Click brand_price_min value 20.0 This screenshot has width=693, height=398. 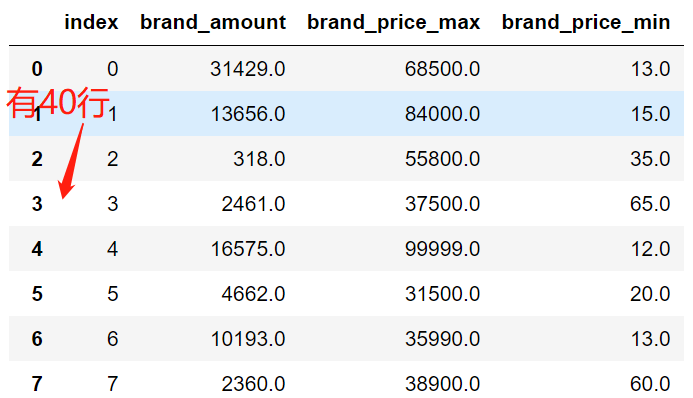point(650,294)
